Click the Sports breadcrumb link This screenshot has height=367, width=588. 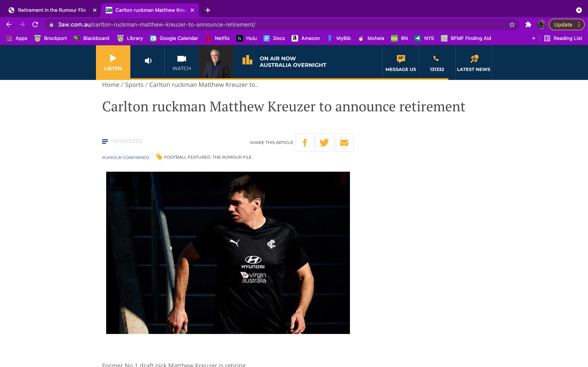pyautogui.click(x=134, y=85)
